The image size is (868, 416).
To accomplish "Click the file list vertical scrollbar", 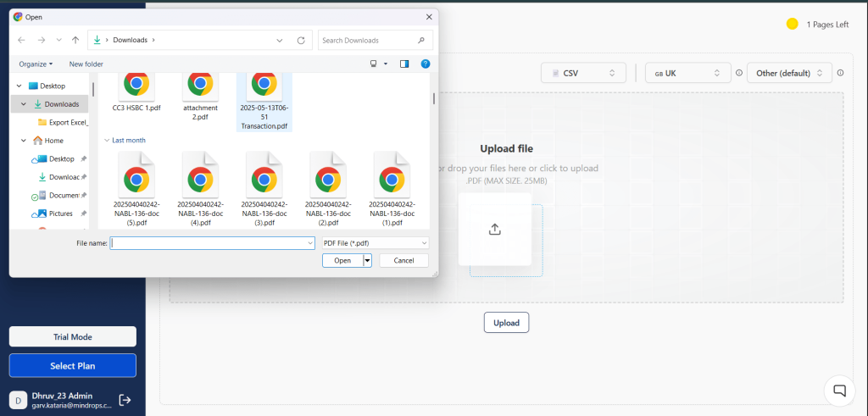I will 434,99.
